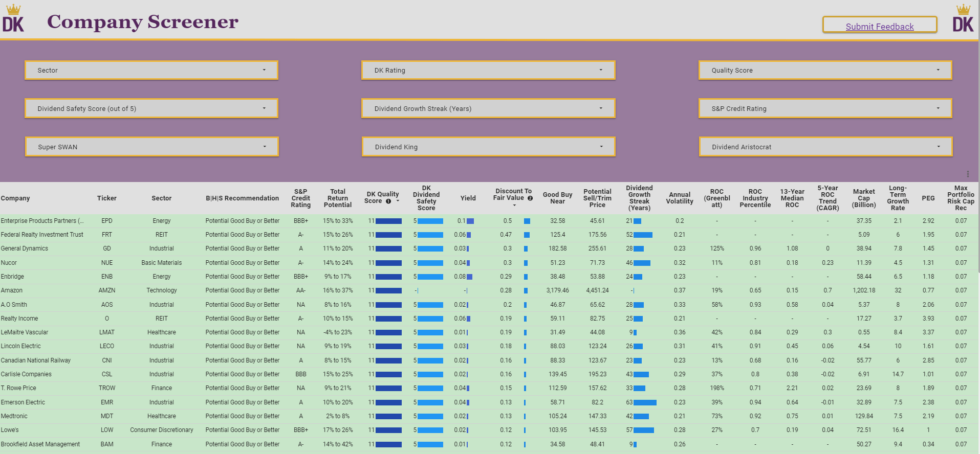Image resolution: width=980 pixels, height=454 pixels.
Task: Click the Submit Feedback link
Action: click(x=880, y=27)
